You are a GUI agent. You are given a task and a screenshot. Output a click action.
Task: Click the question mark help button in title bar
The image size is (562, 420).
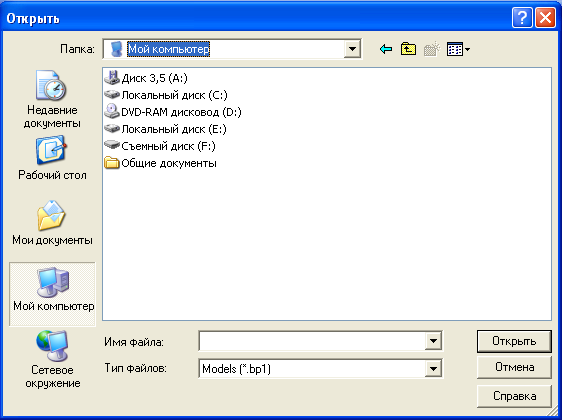(522, 18)
